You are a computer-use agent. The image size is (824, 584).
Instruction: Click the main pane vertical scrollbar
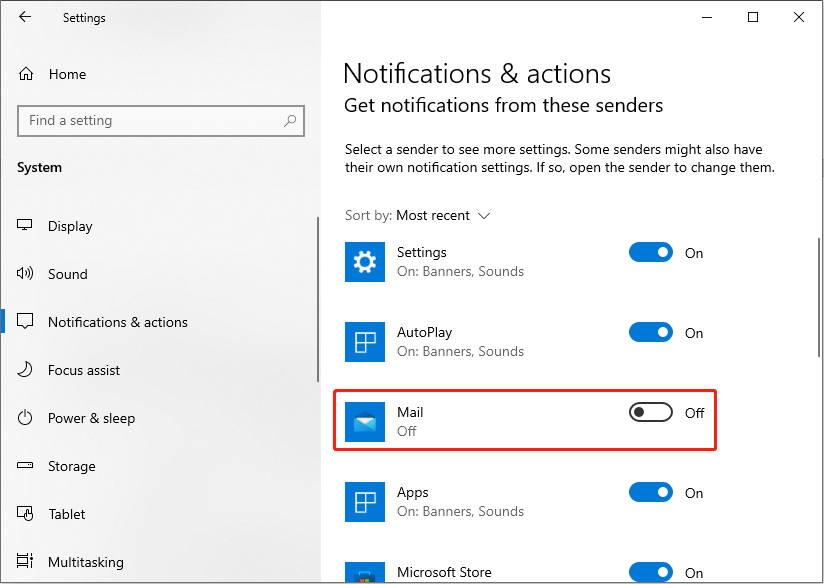819,297
